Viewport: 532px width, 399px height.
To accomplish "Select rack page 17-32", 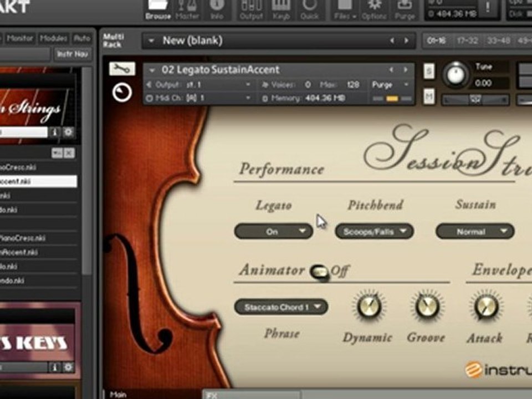I will point(467,40).
